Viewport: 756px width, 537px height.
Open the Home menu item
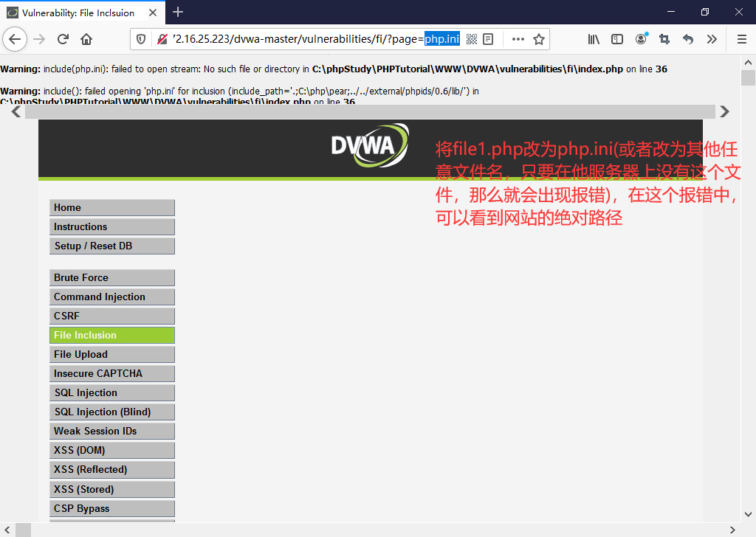[112, 207]
